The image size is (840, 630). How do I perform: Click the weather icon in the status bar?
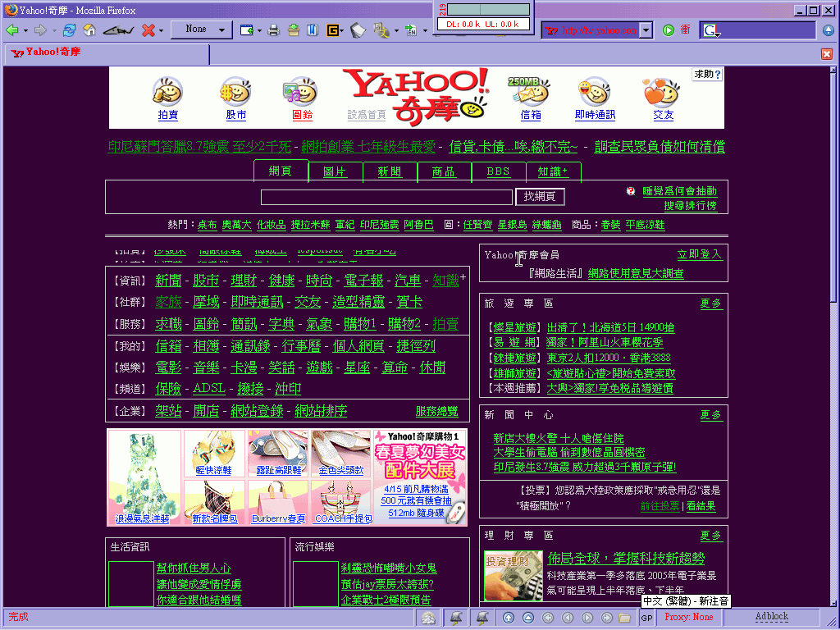429,618
